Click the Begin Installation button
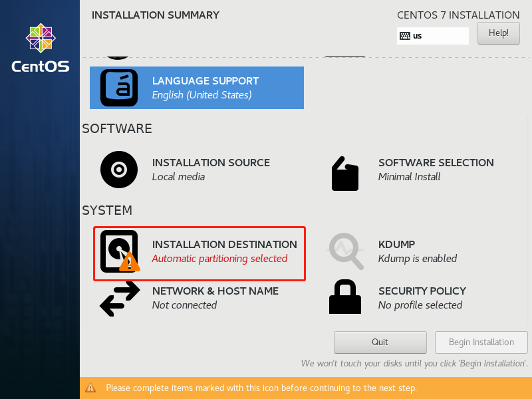Screen dimensions: 532x399 (x=481, y=342)
